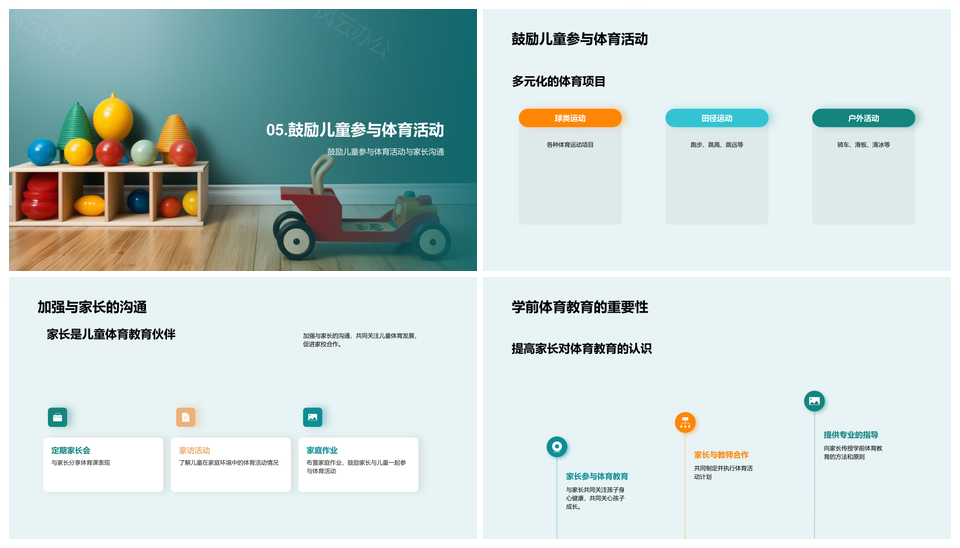The width and height of the screenshot is (960, 548).
Task: Select the cyan 田径运动 label
Action: (x=717, y=118)
